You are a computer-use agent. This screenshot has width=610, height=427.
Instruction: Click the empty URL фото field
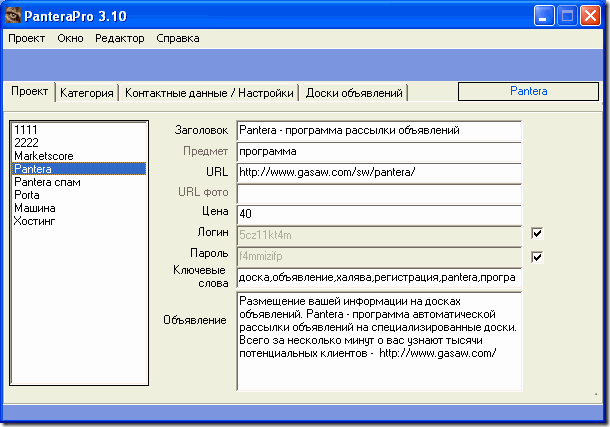379,193
